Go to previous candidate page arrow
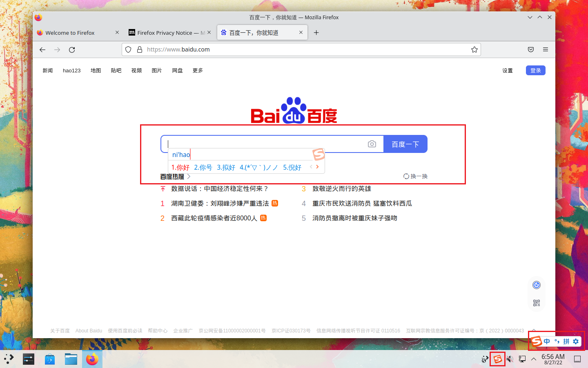This screenshot has width=588, height=368. coord(311,167)
